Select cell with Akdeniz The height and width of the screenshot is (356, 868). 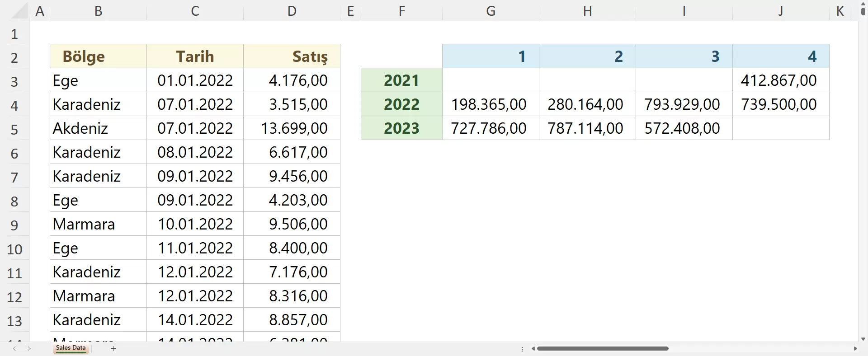pyautogui.click(x=98, y=128)
